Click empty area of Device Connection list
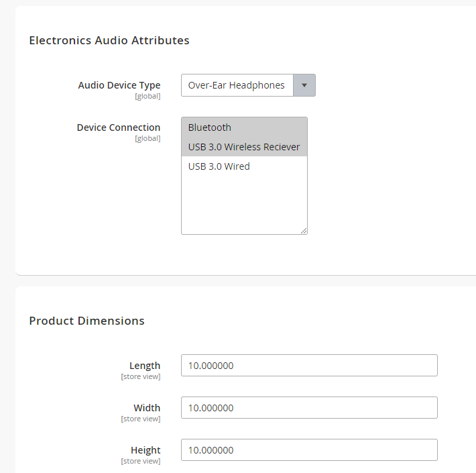The image size is (476, 473). [245, 203]
